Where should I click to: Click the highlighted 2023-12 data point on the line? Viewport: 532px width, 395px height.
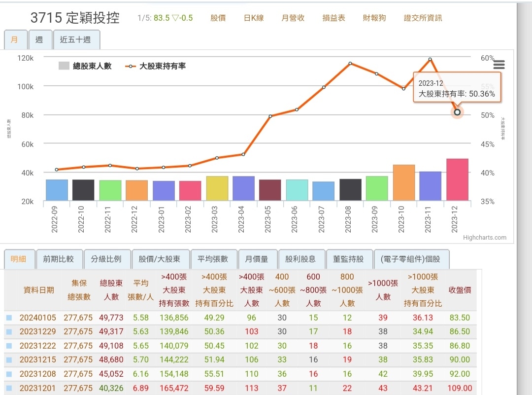point(457,112)
